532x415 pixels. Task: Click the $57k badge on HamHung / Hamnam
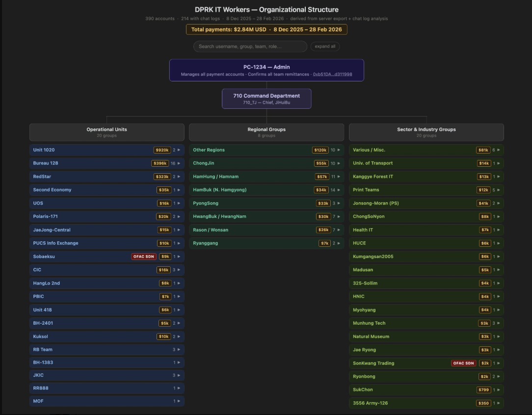pyautogui.click(x=322, y=177)
